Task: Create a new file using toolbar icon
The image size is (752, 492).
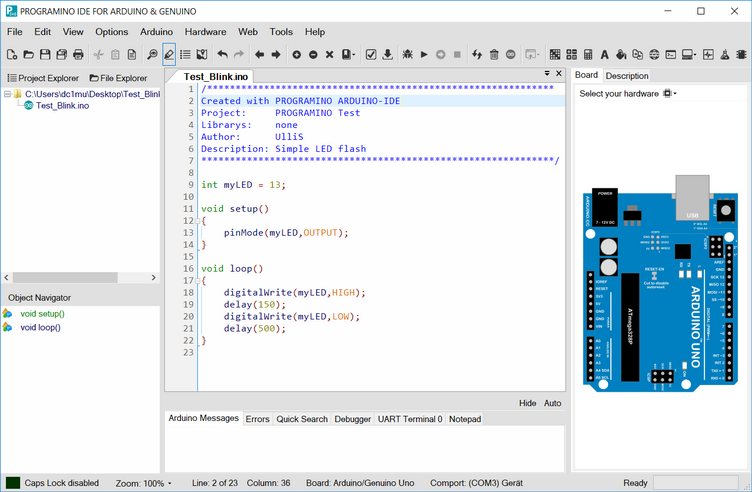Action: click(12, 55)
